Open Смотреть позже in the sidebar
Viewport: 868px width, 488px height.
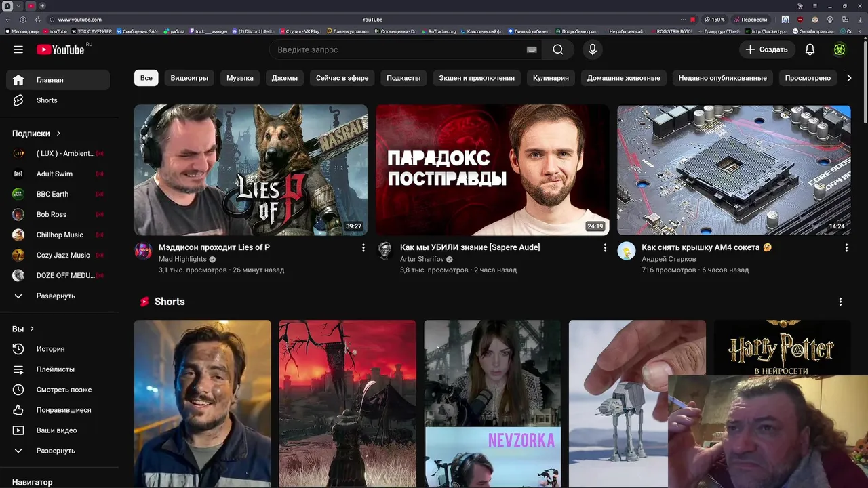coord(58,390)
